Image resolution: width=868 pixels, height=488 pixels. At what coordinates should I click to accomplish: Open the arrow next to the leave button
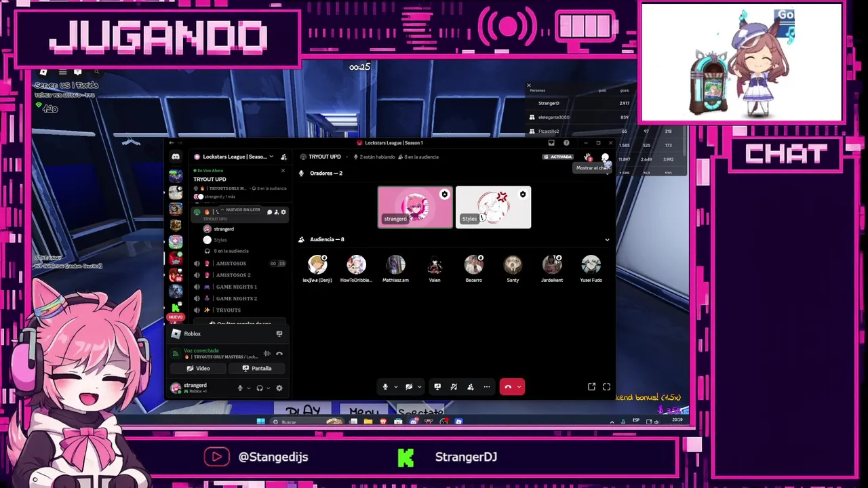[x=519, y=387]
